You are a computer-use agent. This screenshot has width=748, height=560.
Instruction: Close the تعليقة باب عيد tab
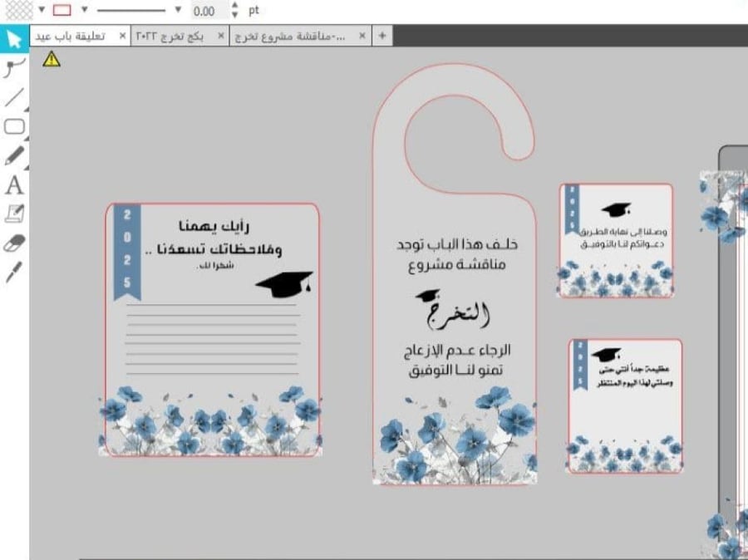click(123, 37)
